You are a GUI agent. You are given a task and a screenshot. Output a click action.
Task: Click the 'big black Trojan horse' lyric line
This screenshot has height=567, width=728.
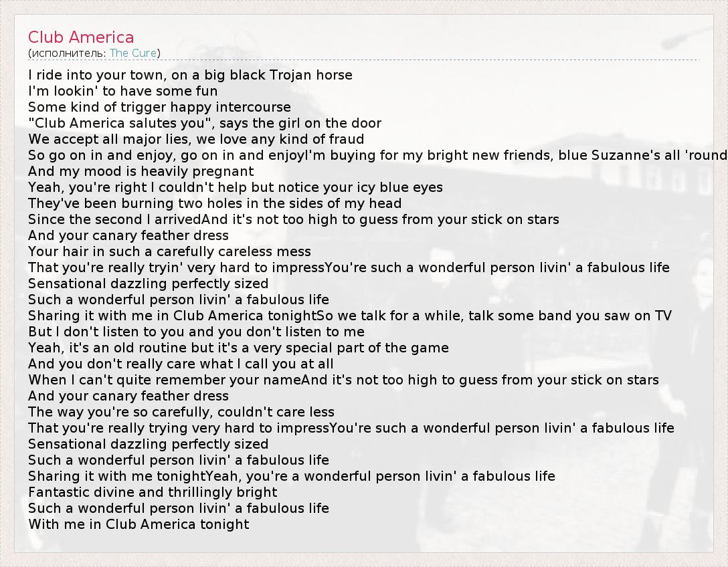click(190, 75)
